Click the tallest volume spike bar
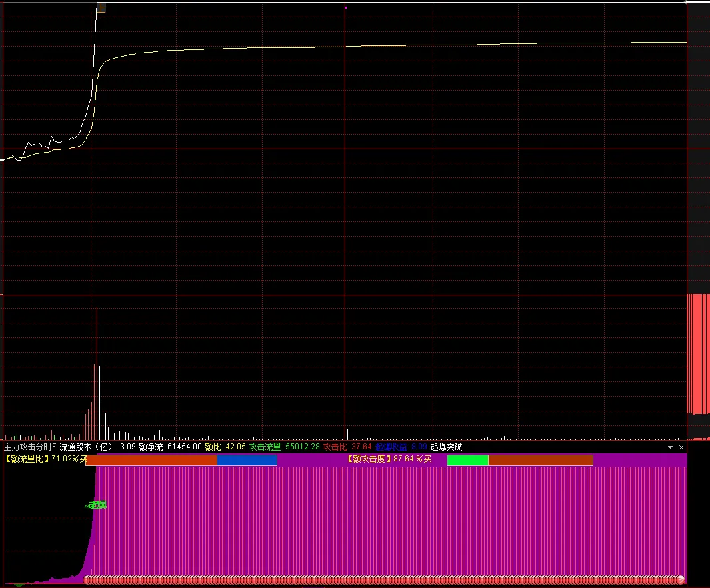Screen dimensions: 710x588 coord(97,373)
